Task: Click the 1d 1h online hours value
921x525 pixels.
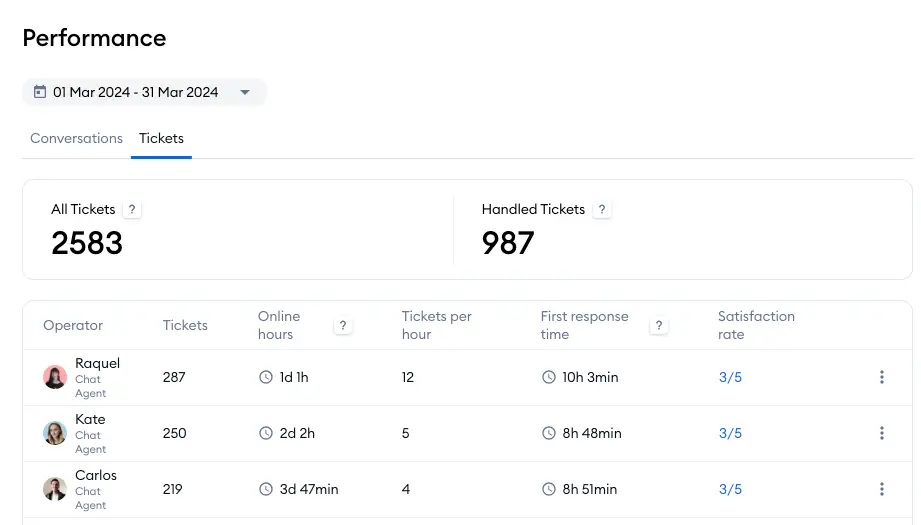Action: [294, 377]
